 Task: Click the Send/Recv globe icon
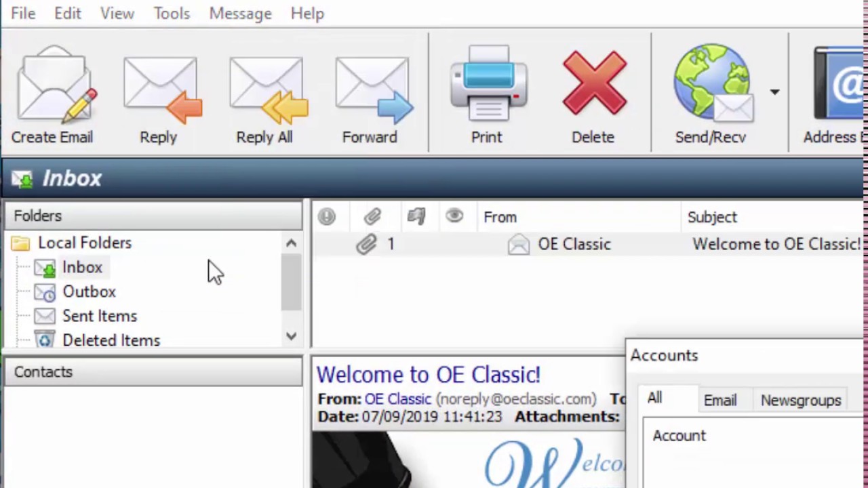713,84
